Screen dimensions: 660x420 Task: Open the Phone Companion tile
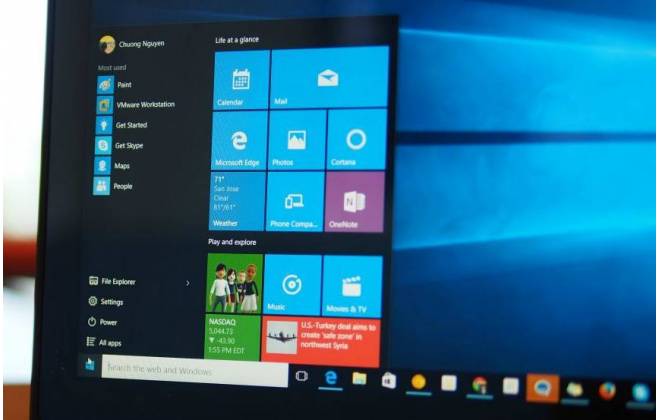click(x=296, y=201)
